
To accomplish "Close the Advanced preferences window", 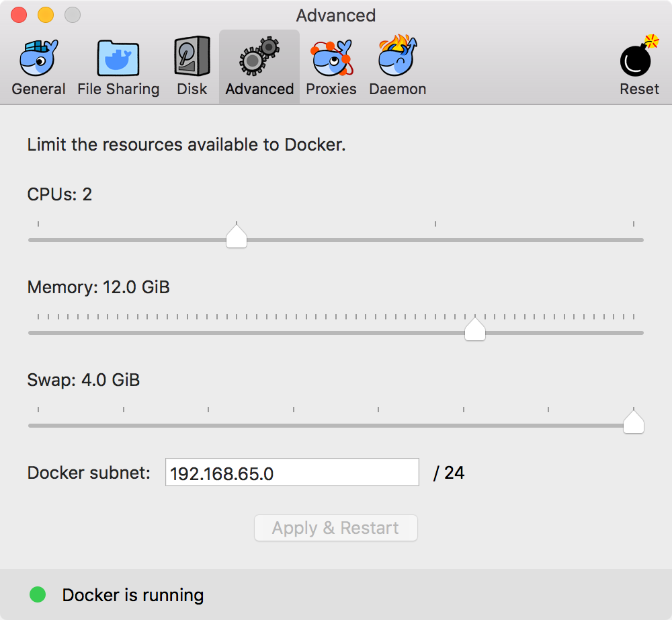I will point(19,15).
